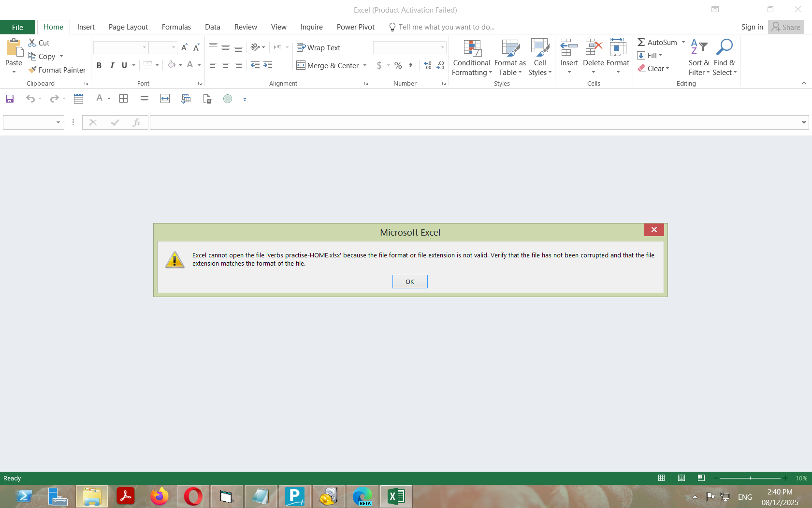This screenshot has width=812, height=508.
Task: Click the Cut scissors icon
Action: click(32, 43)
